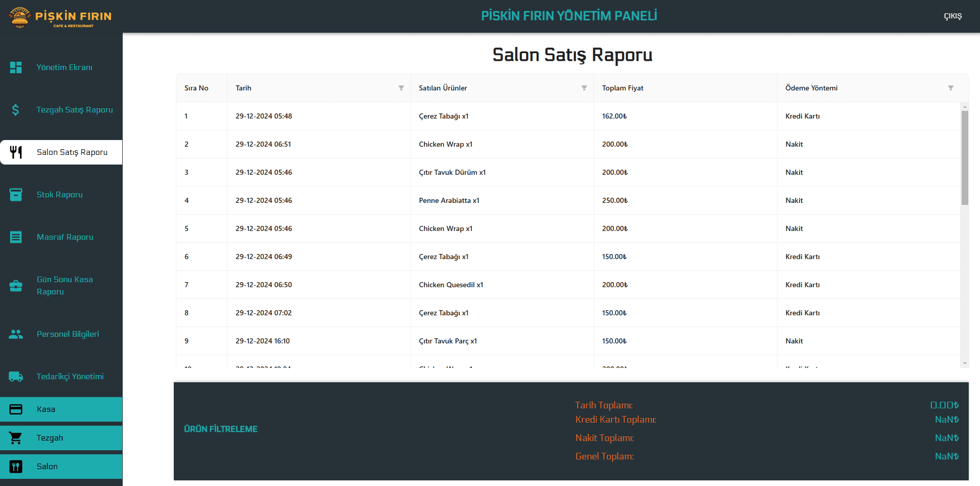
Task: Click the Tezgah shopping cart icon
Action: tap(16, 438)
